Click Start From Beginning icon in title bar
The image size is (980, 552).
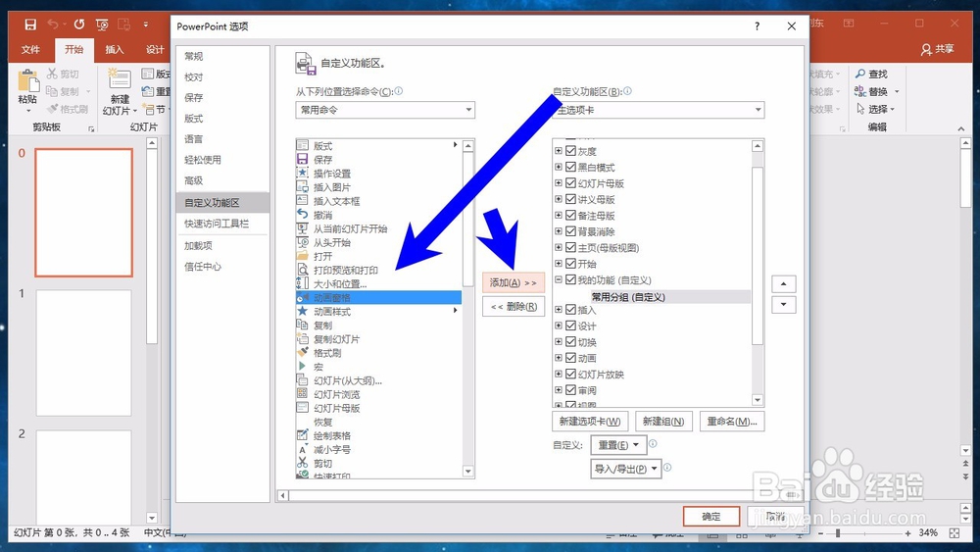(x=102, y=25)
